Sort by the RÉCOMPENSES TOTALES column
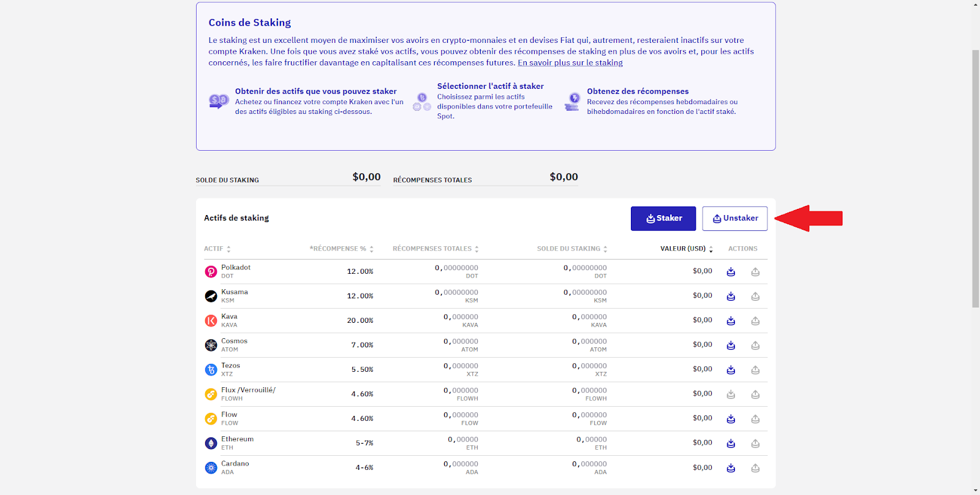980x495 pixels. [435, 249]
